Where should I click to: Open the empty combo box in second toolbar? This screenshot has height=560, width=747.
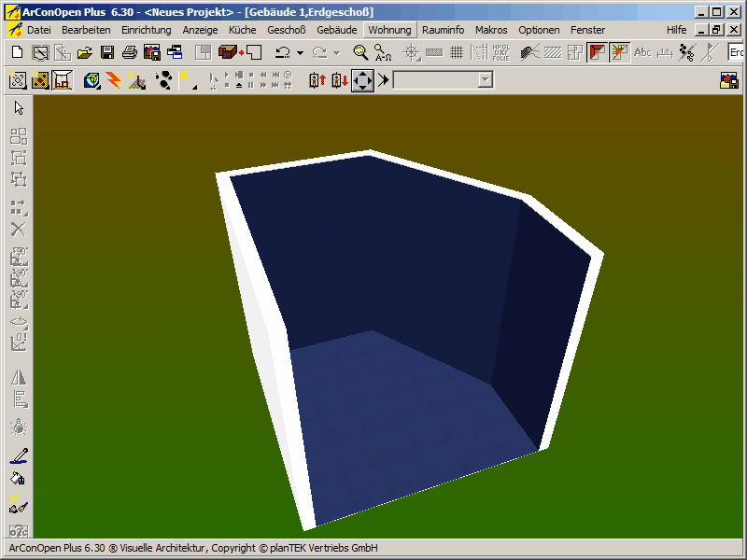click(x=443, y=81)
